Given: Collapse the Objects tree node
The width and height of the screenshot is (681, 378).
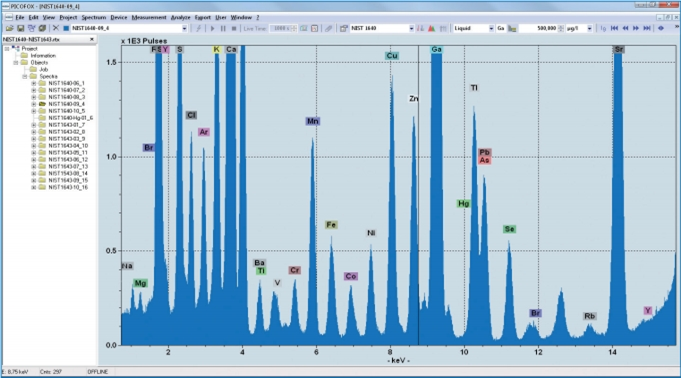Looking at the screenshot, I should (16, 63).
